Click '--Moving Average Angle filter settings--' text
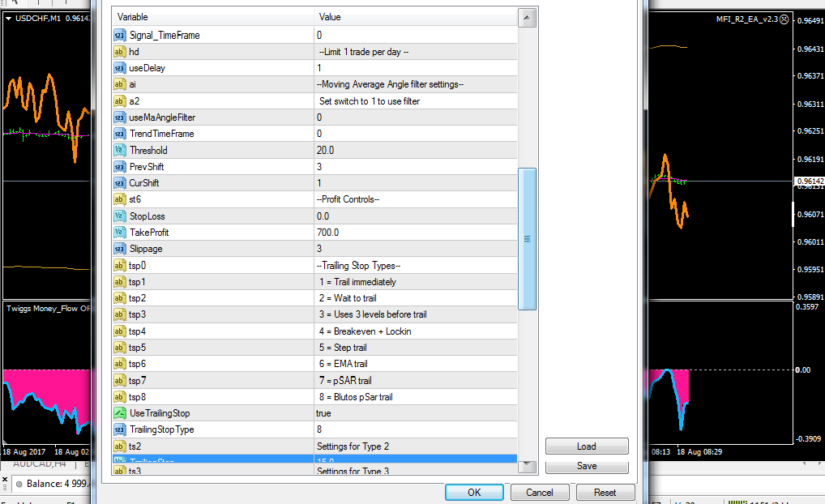825x504 pixels. pyautogui.click(x=390, y=84)
